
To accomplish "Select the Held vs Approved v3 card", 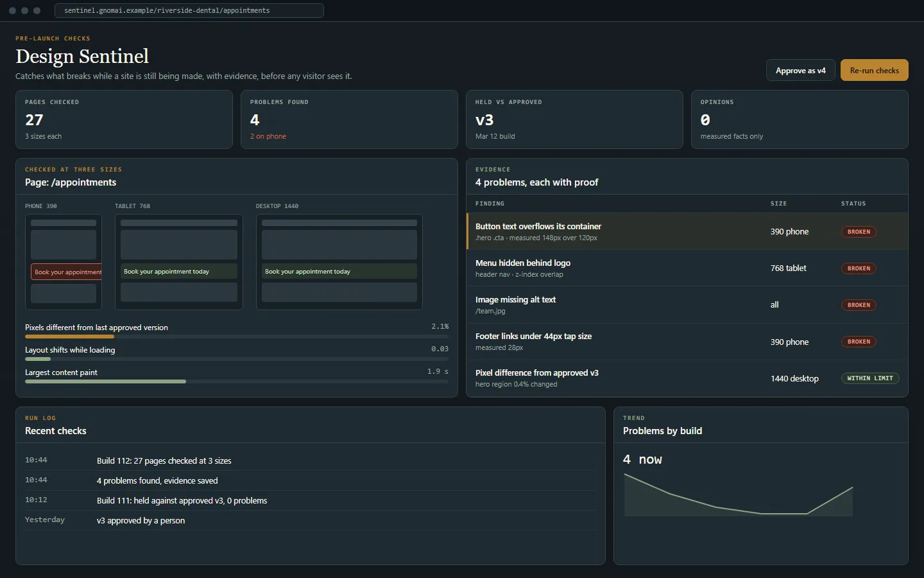I will click(574, 119).
